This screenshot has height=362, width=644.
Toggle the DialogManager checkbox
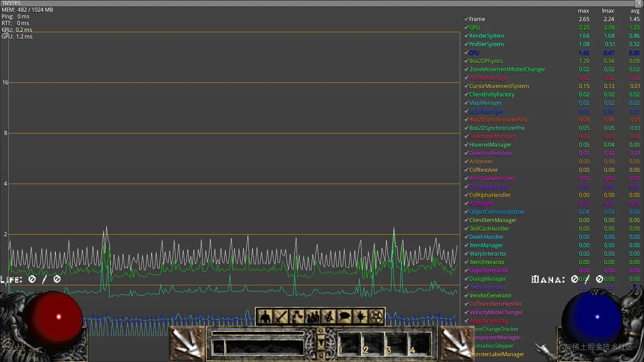pyautogui.click(x=466, y=279)
